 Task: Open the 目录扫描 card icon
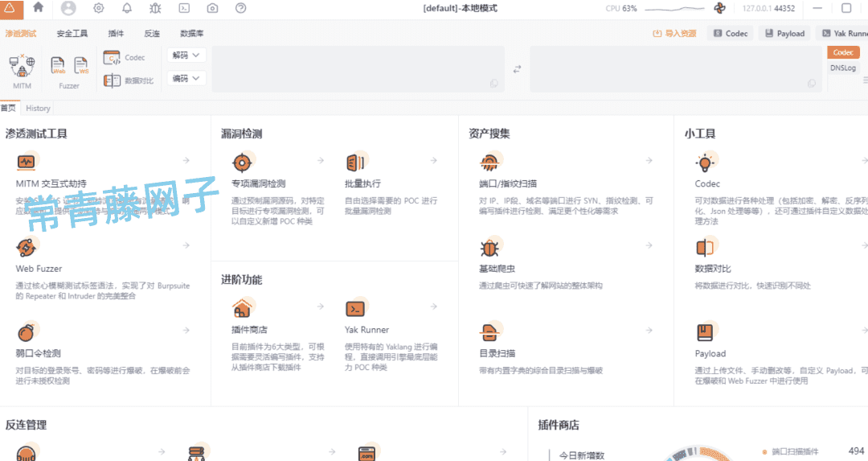[489, 332]
